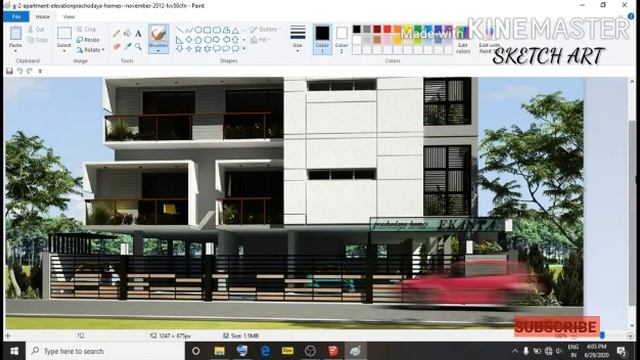Switch to the View tab
This screenshot has height=360, width=640.
click(69, 17)
